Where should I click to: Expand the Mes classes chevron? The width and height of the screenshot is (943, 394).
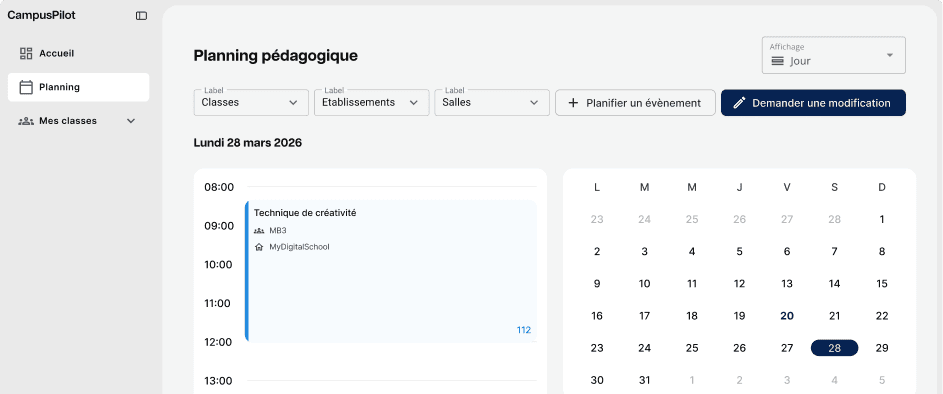tap(131, 121)
